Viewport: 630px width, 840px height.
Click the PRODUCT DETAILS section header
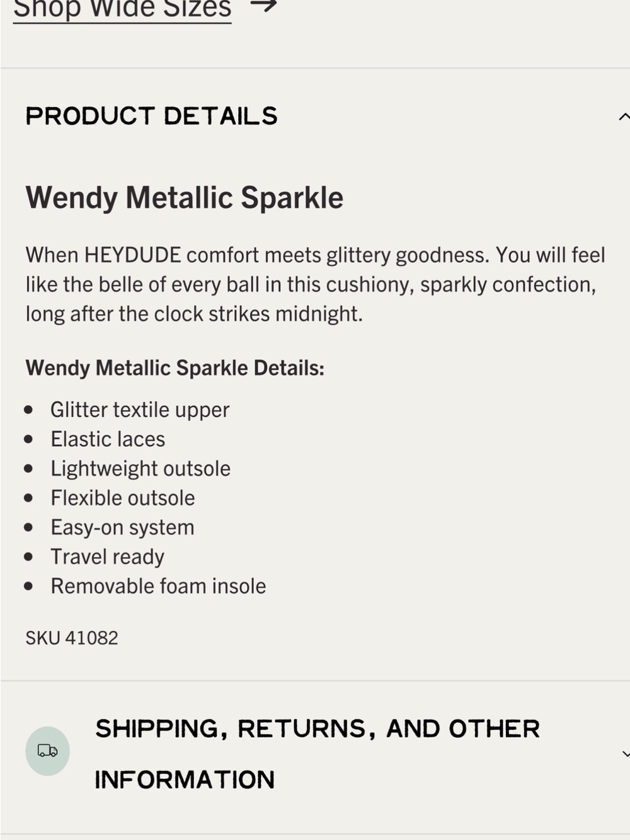click(x=152, y=116)
